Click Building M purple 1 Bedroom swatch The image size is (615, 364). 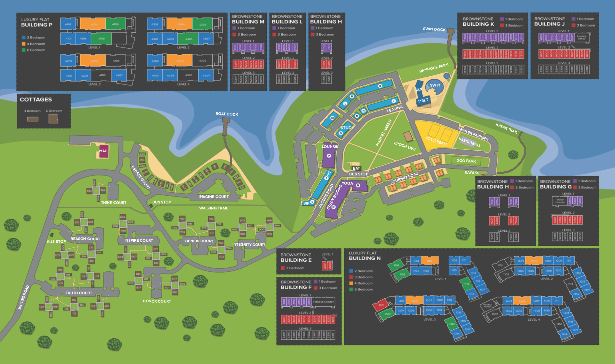[x=234, y=28]
